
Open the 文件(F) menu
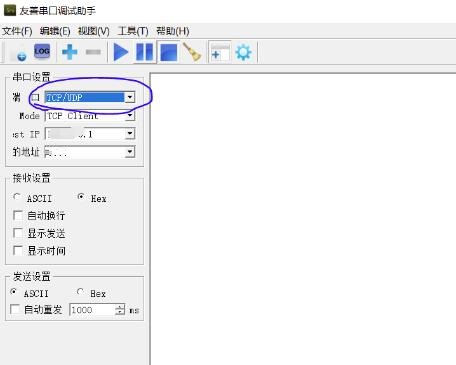pyautogui.click(x=17, y=31)
